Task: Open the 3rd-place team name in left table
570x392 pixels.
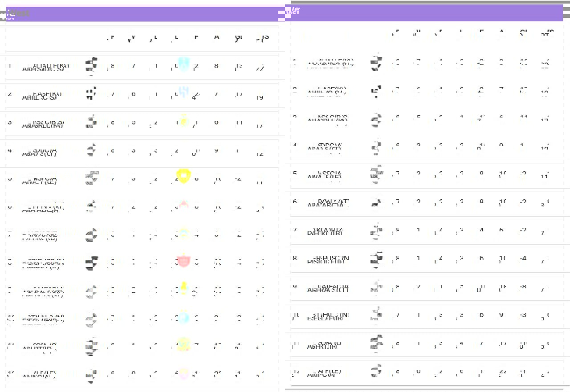Action: tap(43, 123)
